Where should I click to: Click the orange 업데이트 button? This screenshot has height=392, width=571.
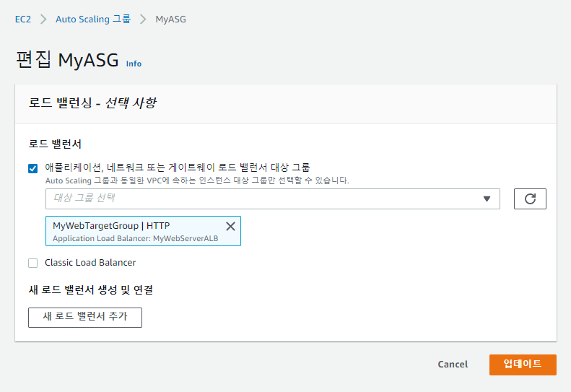click(x=523, y=365)
